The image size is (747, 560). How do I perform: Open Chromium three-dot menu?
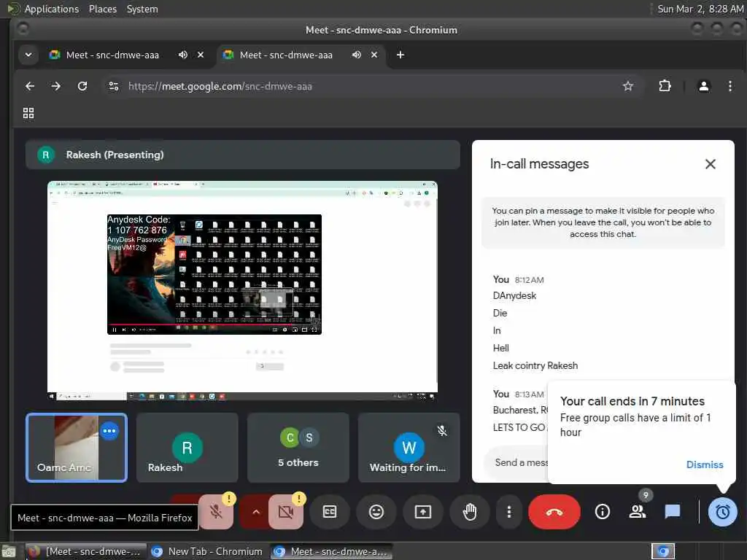pyautogui.click(x=729, y=86)
